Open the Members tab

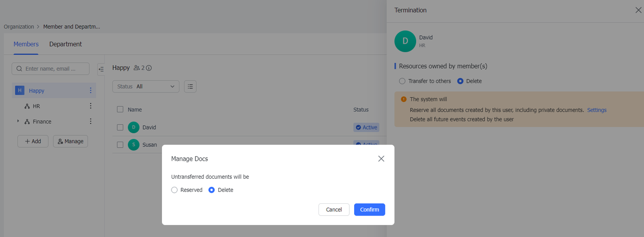[x=26, y=44]
